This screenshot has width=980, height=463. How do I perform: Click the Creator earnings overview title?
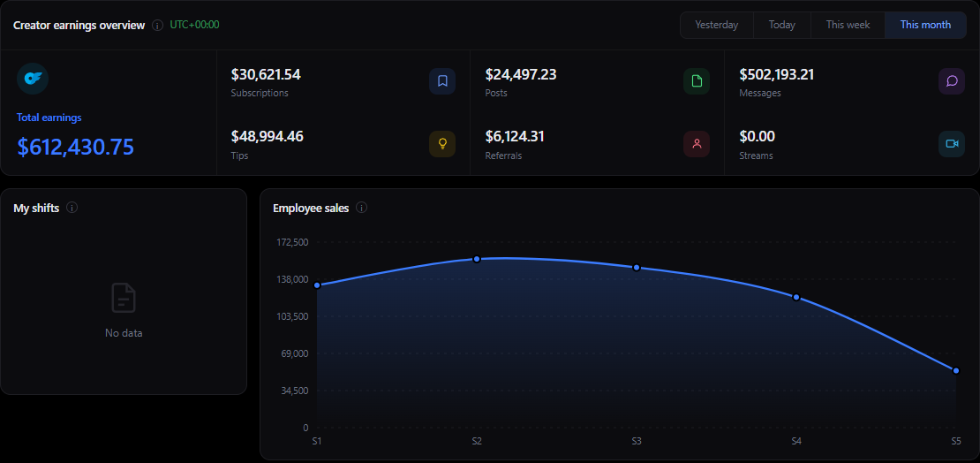coord(79,26)
